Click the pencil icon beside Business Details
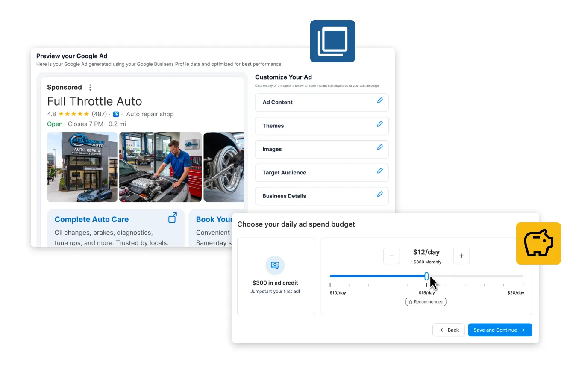This screenshot has width=570, height=392. [x=380, y=194]
